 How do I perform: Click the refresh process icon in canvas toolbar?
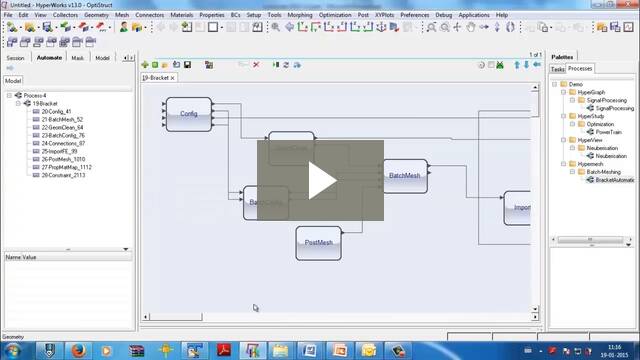click(286, 65)
